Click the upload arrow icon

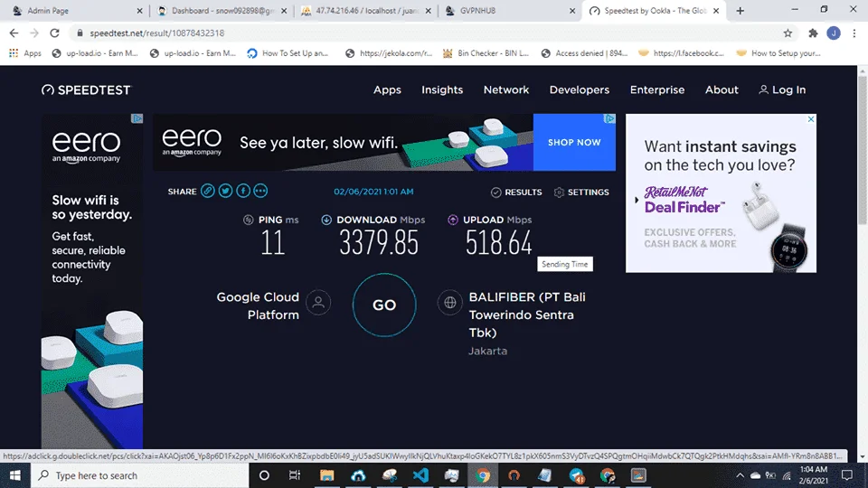(x=453, y=220)
